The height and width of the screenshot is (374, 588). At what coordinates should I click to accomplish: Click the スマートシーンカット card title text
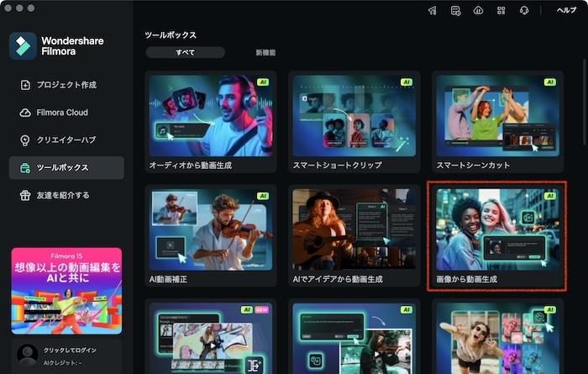pos(473,166)
